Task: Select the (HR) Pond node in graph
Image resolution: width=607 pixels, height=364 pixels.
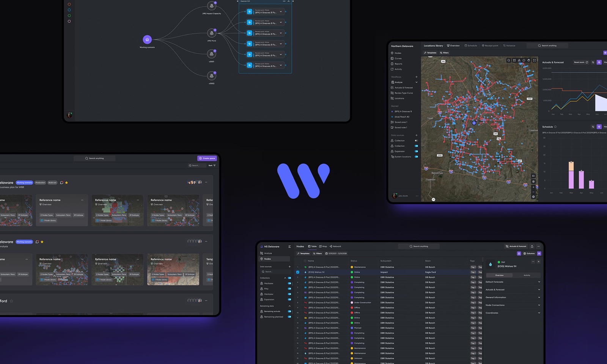Action: tap(212, 33)
